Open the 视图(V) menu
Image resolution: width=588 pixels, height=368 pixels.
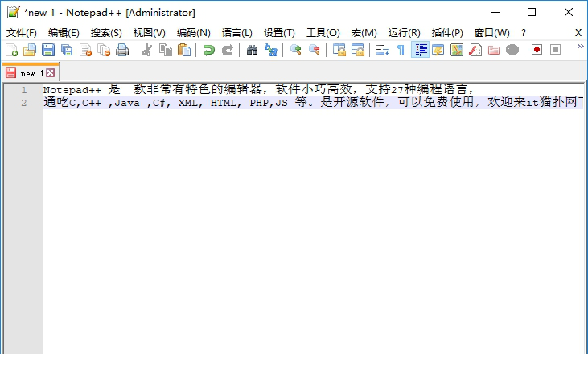click(150, 33)
